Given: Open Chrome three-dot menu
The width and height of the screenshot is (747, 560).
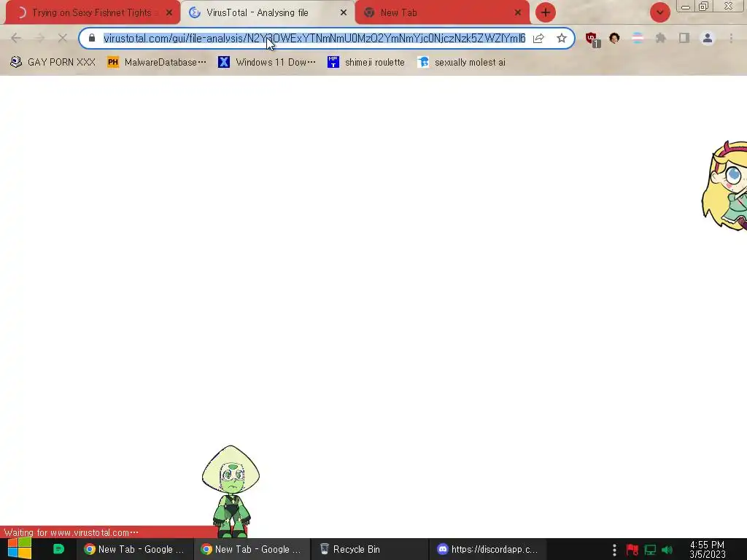Looking at the screenshot, I should pyautogui.click(x=731, y=38).
